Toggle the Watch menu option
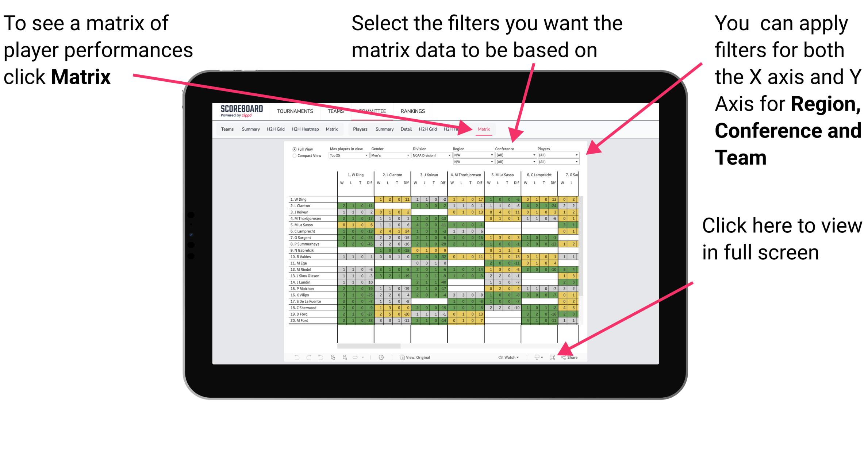The width and height of the screenshot is (868, 467). point(504,356)
